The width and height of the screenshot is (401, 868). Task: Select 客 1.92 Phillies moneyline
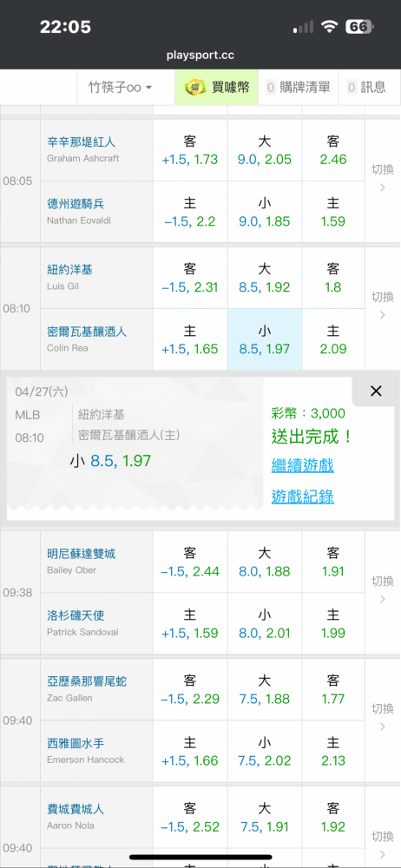point(333,817)
